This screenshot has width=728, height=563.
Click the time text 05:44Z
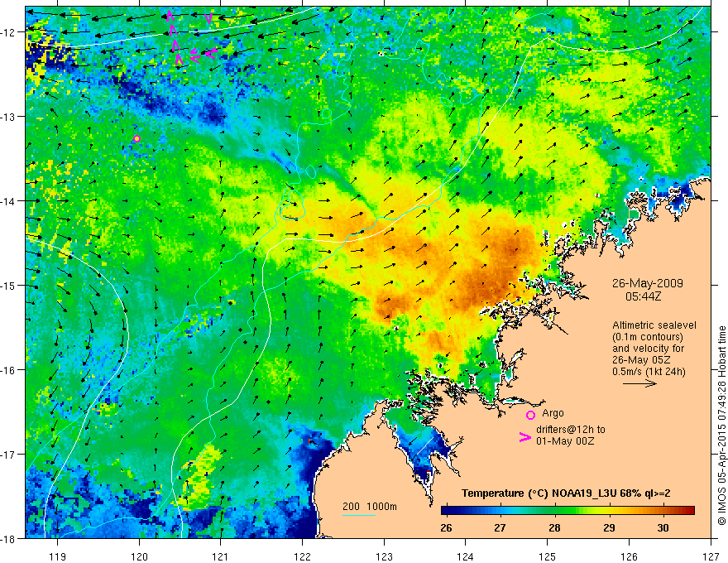pyautogui.click(x=643, y=296)
